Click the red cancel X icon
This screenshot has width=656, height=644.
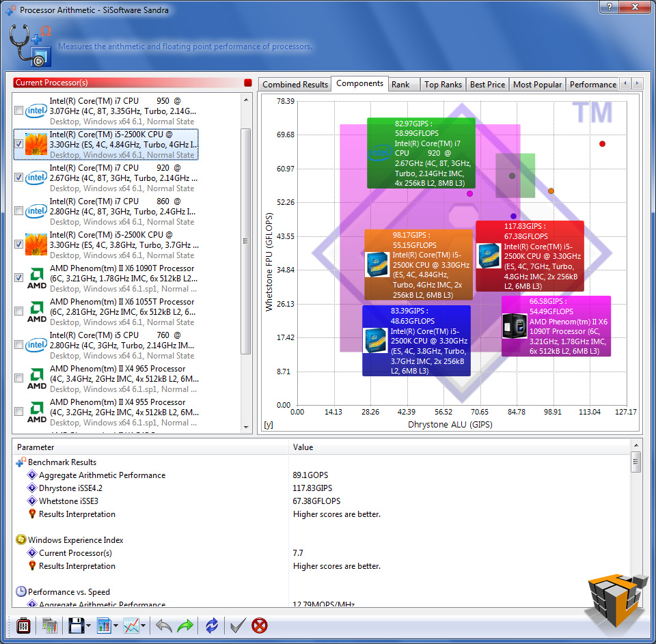point(260,626)
